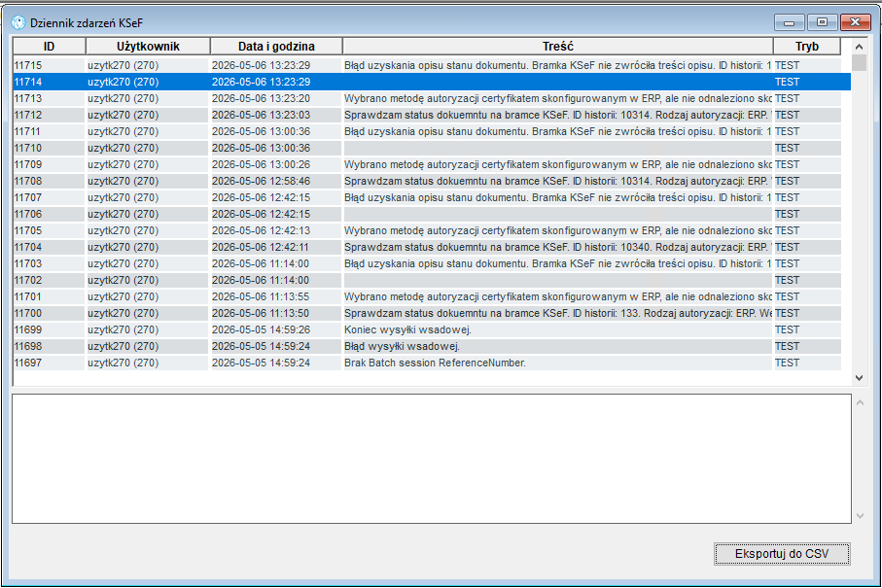Select event row with ID 11700

tap(427, 313)
